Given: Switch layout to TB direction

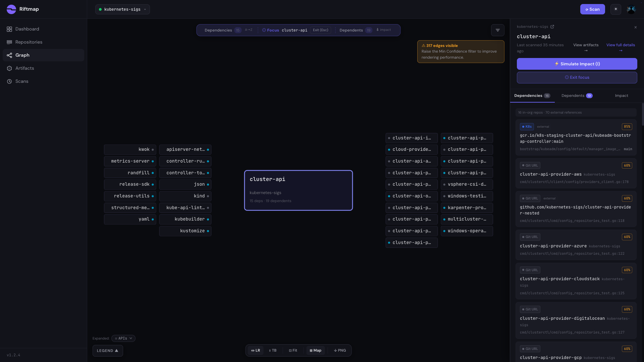Looking at the screenshot, I should tap(273, 351).
